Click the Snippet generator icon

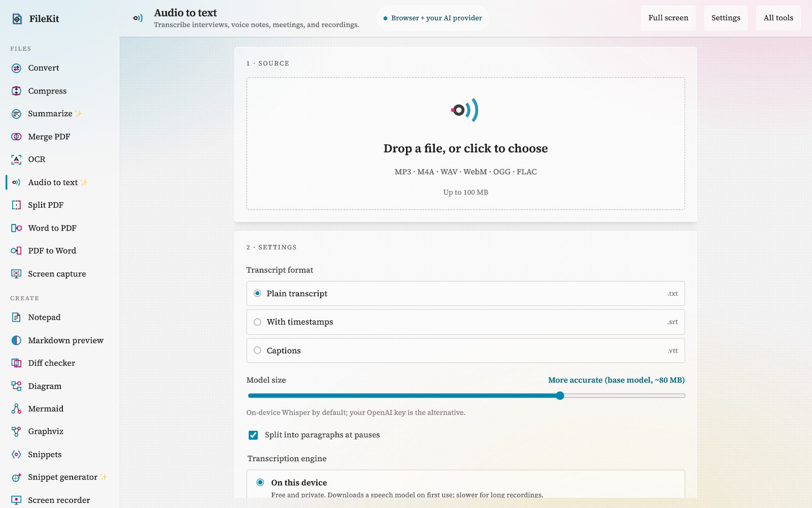(x=16, y=478)
